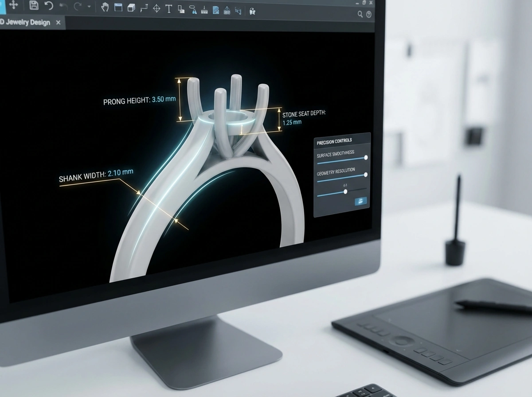
Task: Select the Text tool
Action: [x=168, y=9]
